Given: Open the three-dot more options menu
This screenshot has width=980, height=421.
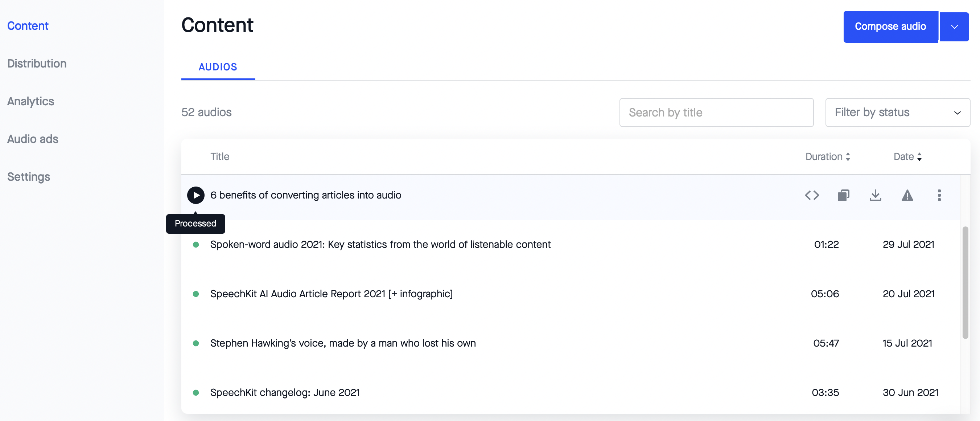Looking at the screenshot, I should pyautogui.click(x=939, y=195).
